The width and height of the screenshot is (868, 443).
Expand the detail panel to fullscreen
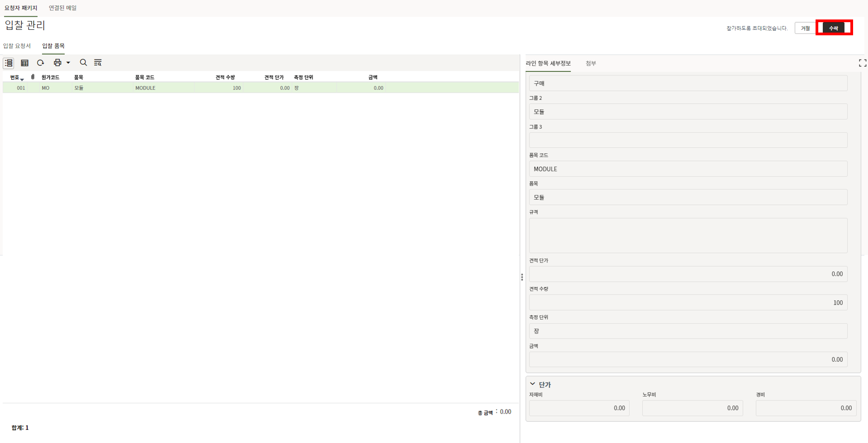tap(862, 63)
